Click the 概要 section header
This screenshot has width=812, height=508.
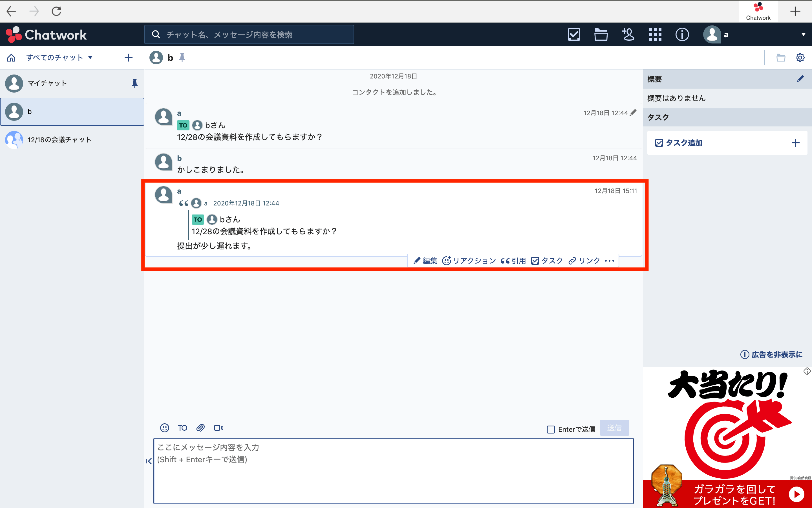727,79
